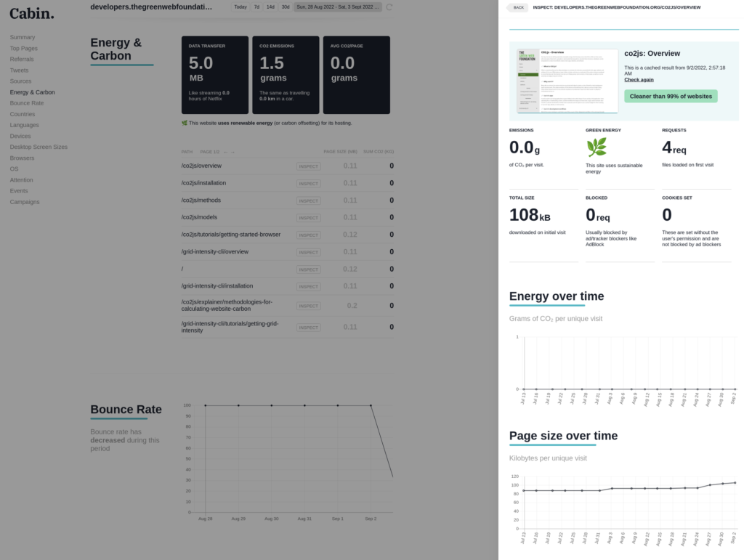Open Energy & Carbon in the sidebar
Screen dimensions: 744x560
coord(32,92)
